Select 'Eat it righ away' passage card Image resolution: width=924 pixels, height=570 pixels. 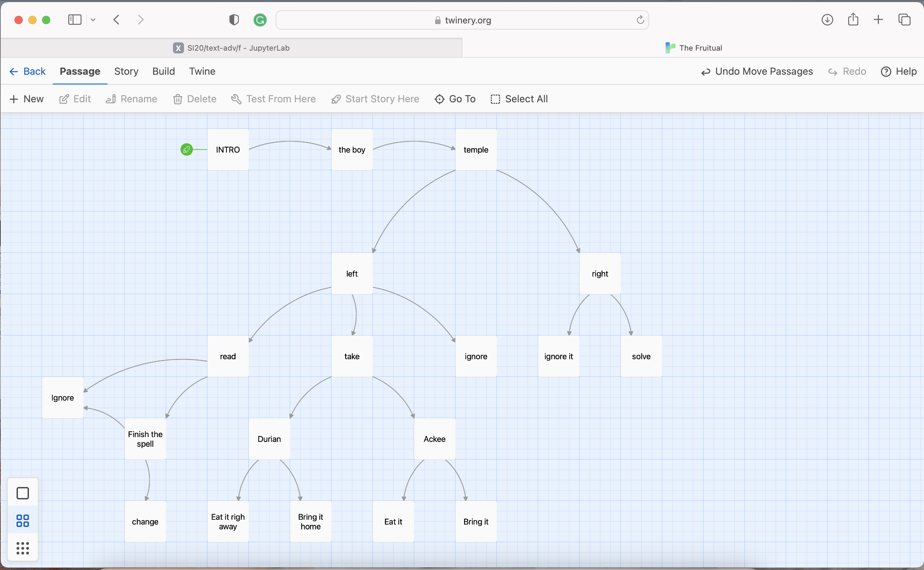click(228, 522)
